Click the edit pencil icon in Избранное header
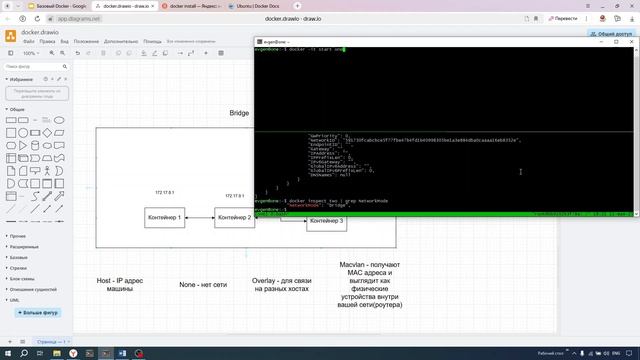 click(59, 79)
